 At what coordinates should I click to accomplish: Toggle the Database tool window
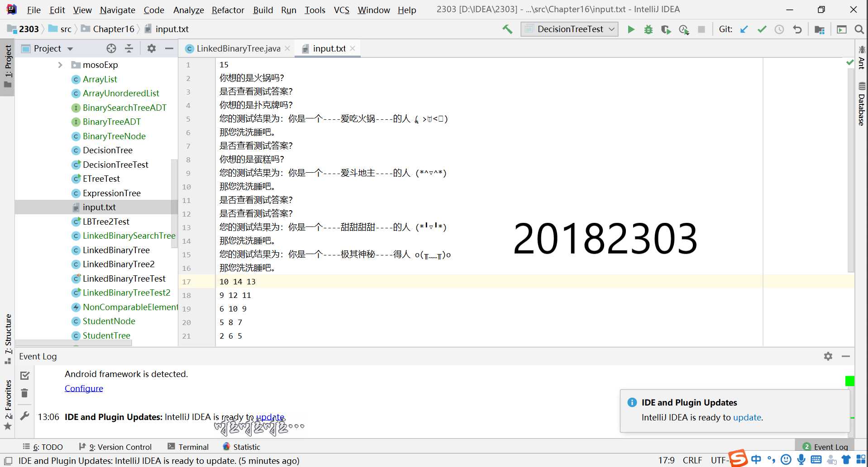point(861,104)
